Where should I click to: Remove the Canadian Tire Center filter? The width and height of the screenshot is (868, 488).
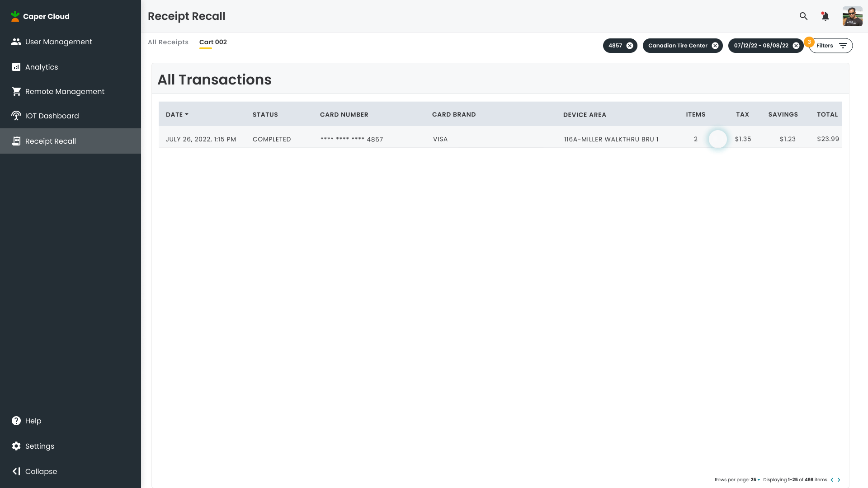tap(715, 46)
